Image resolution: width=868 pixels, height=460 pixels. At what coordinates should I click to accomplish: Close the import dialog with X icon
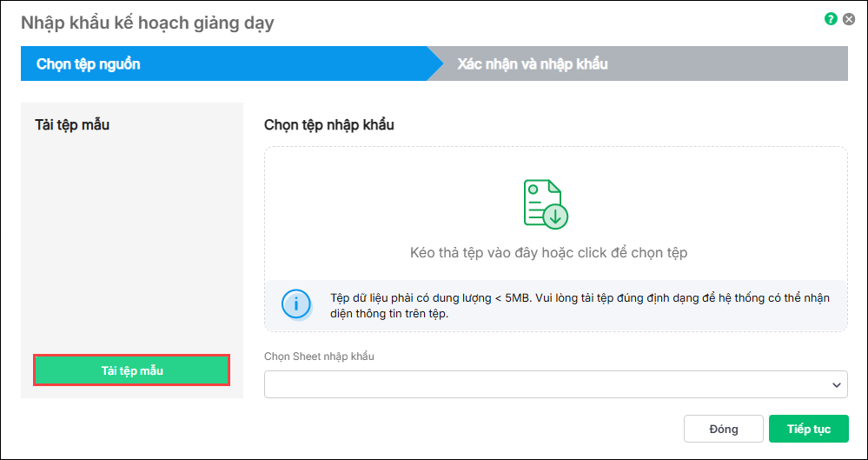848,19
